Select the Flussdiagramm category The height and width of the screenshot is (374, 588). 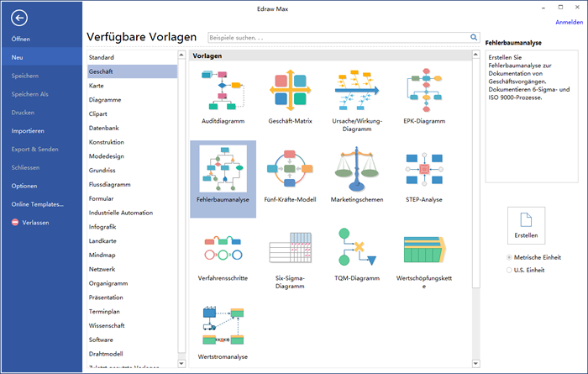tap(132, 185)
